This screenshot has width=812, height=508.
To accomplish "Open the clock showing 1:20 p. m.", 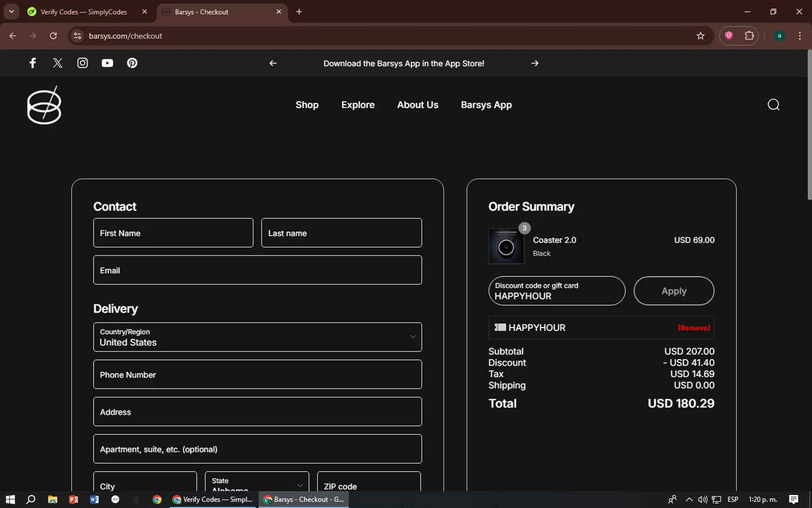I will click(762, 499).
